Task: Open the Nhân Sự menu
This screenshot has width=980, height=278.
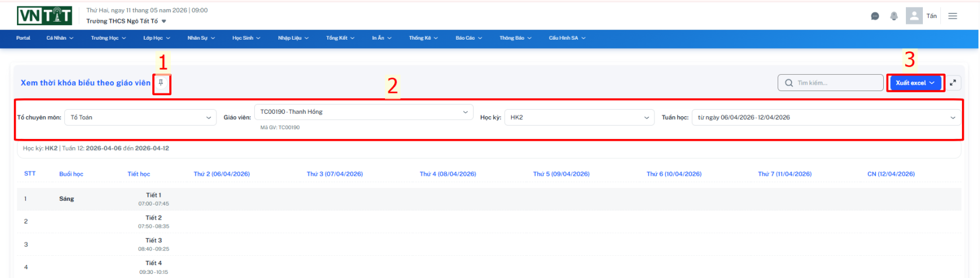Action: click(201, 38)
